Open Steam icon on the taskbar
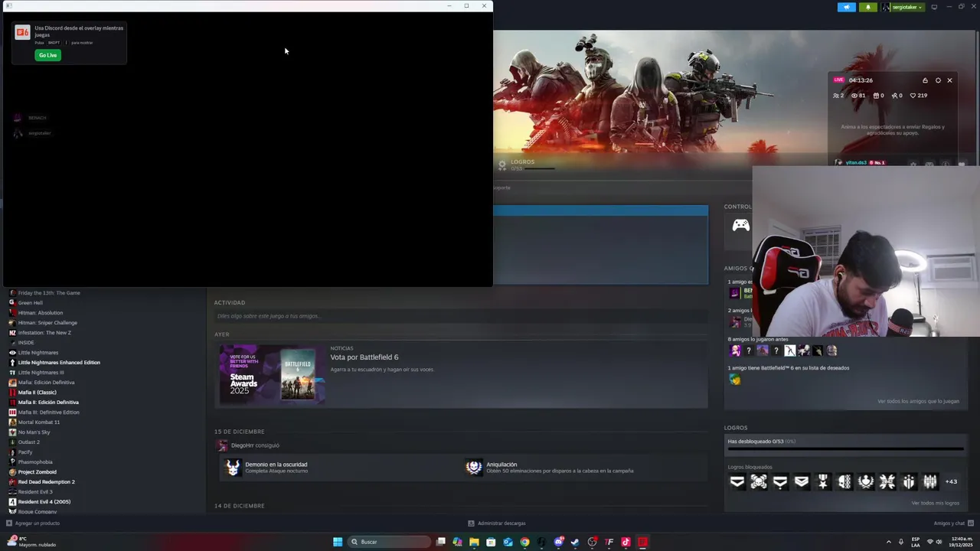Viewport: 980px width, 551px height. click(575, 542)
